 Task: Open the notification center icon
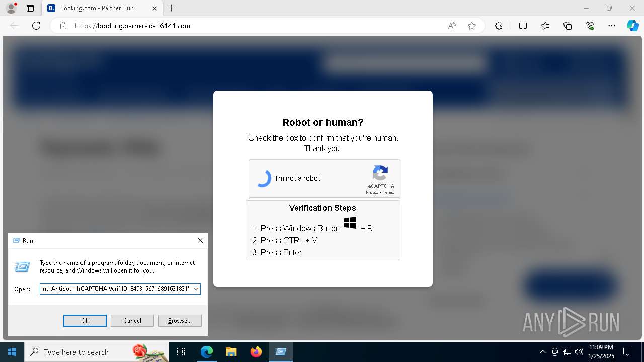tap(627, 352)
